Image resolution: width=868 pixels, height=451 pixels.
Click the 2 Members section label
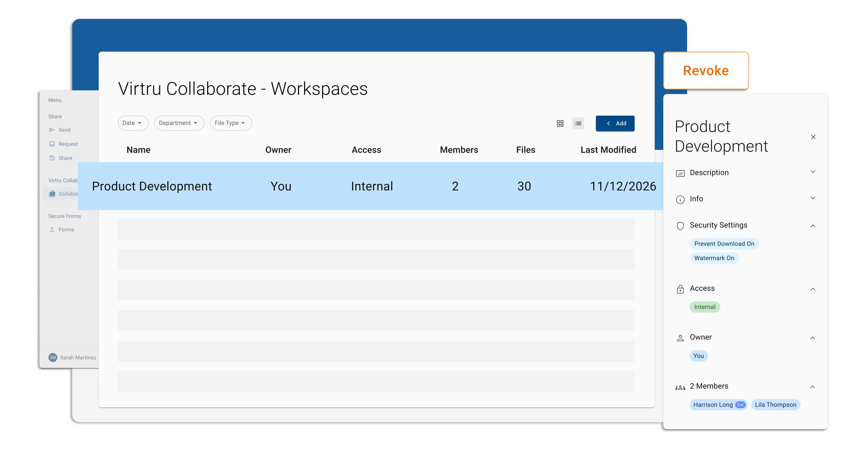coord(709,386)
